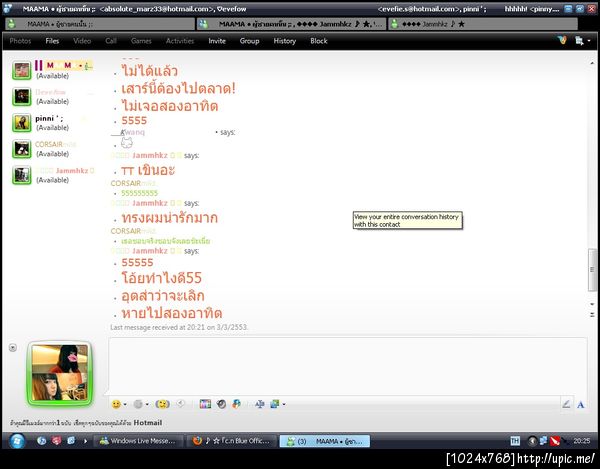
Task: Switch to handwriting mode pen icon
Action: [x=566, y=404]
